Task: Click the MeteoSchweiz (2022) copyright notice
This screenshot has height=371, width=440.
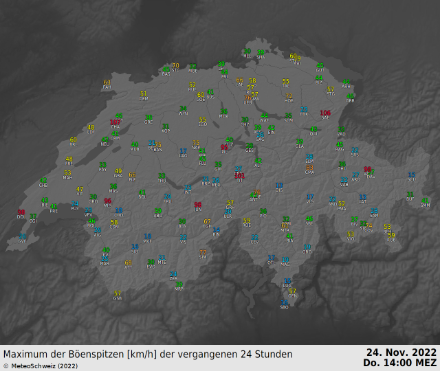Action: tap(41, 366)
